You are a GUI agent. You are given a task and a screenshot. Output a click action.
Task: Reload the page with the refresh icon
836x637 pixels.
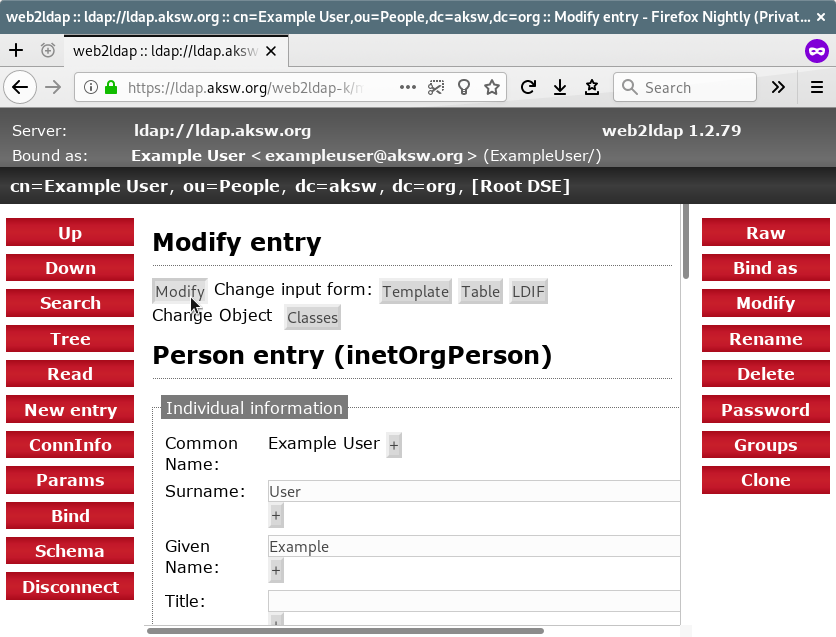(528, 87)
